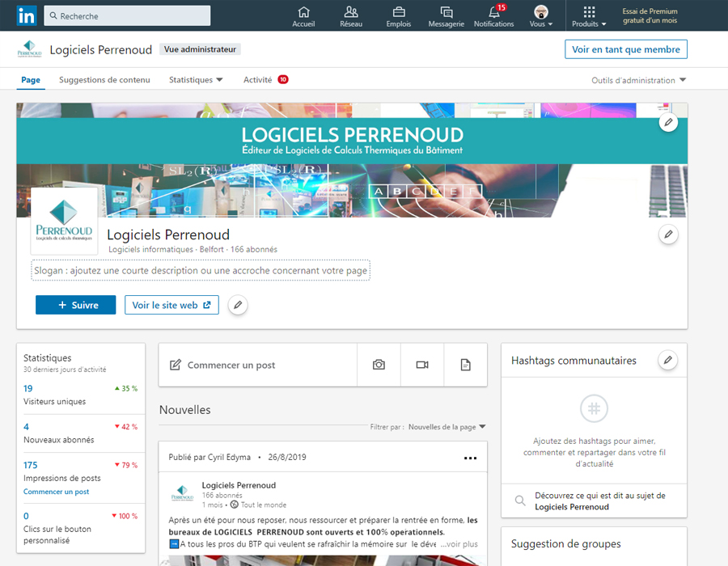
Task: Click the Réseau network icon
Action: 351,12
